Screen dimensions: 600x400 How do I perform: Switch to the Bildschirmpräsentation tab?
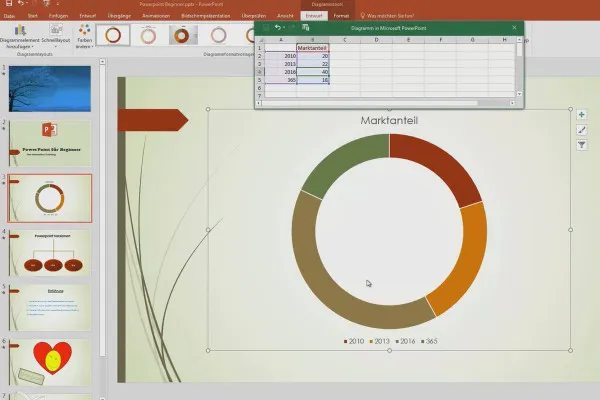[206, 16]
